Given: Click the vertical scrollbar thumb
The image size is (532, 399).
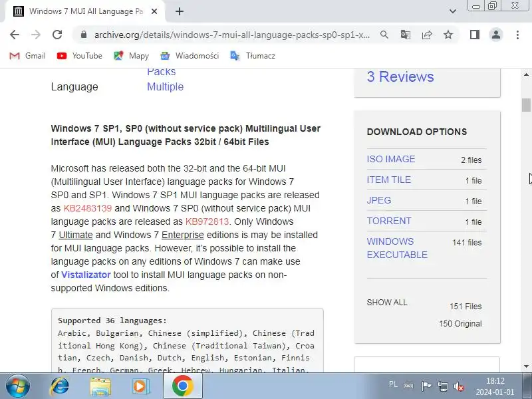Looking at the screenshot, I should pos(526,105).
